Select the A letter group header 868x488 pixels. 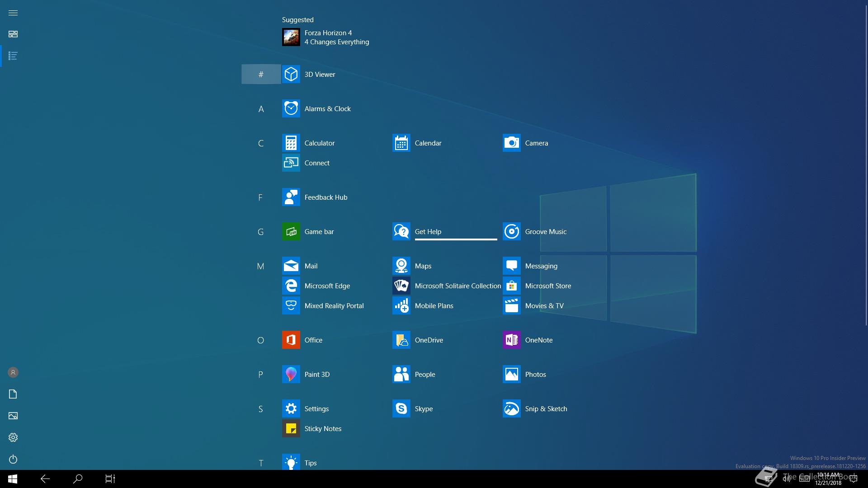pos(261,108)
